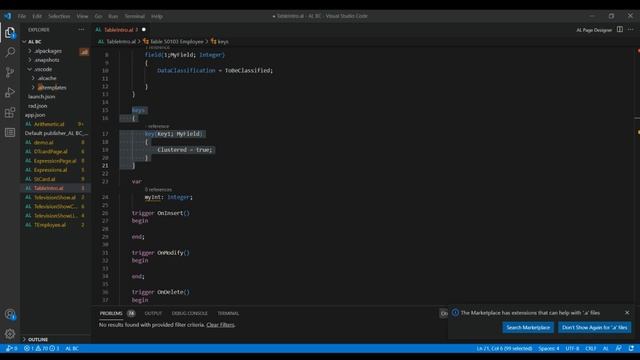The width and height of the screenshot is (640, 360).
Task: Click the errors and warnings counter in status bar
Action: 41,348
